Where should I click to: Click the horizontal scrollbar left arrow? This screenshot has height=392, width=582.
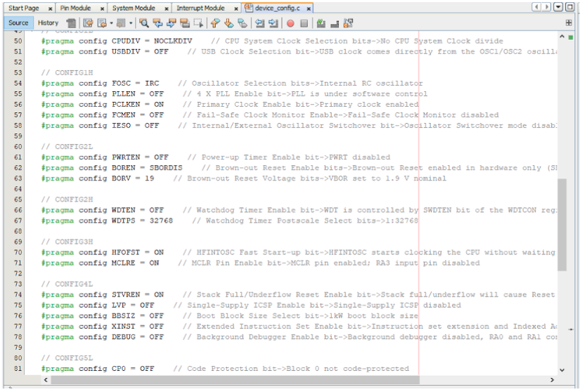click(46, 380)
